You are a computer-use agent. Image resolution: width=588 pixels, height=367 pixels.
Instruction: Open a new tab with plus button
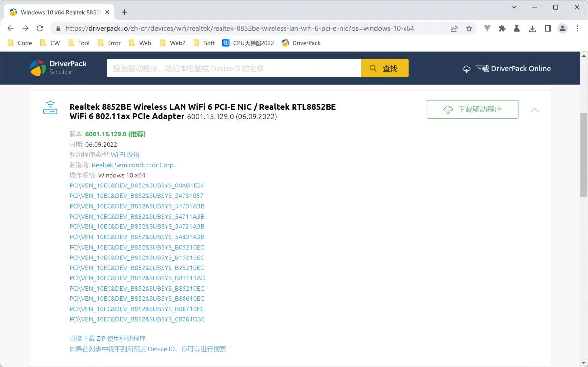click(124, 12)
